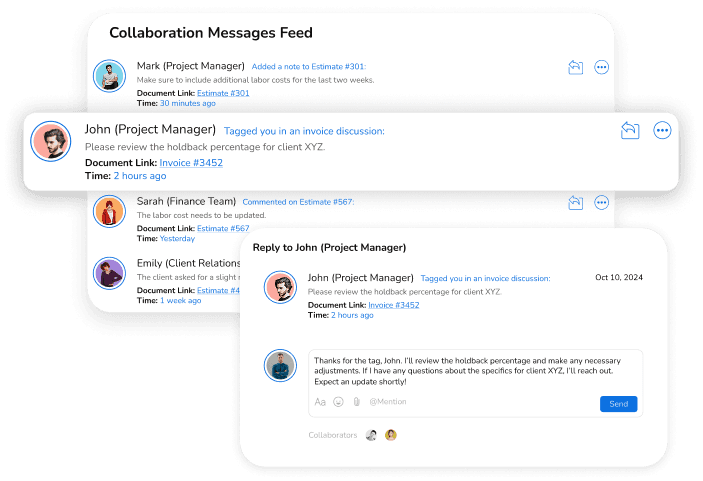Click the reply message text field
Screen dimensions: 703x481
tap(475, 371)
